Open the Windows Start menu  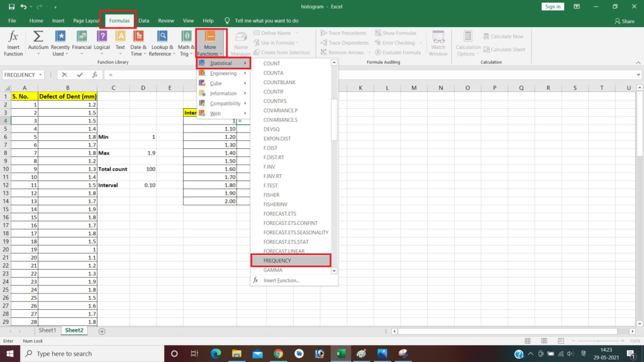tap(10, 353)
